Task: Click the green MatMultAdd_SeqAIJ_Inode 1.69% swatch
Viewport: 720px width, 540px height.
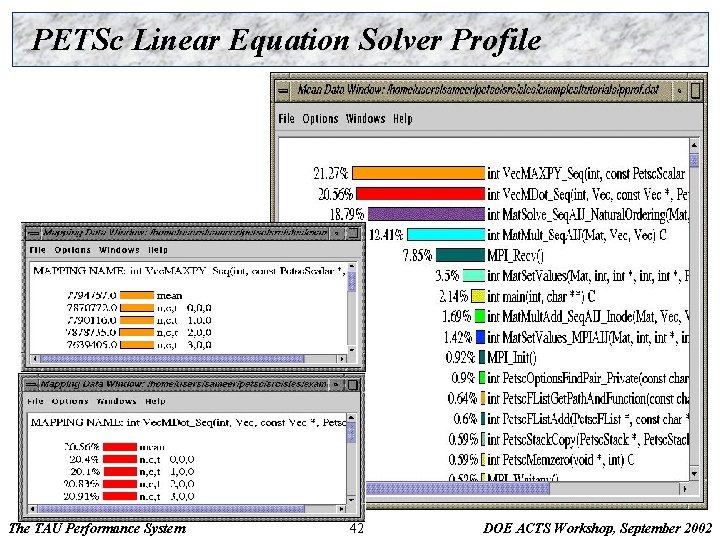Action: tap(479, 316)
